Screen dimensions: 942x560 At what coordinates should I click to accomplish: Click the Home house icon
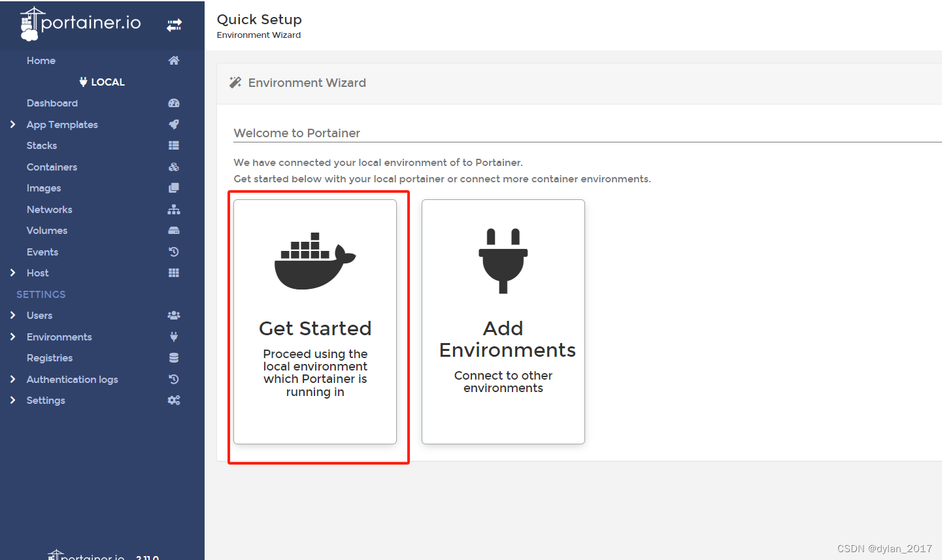point(174,61)
